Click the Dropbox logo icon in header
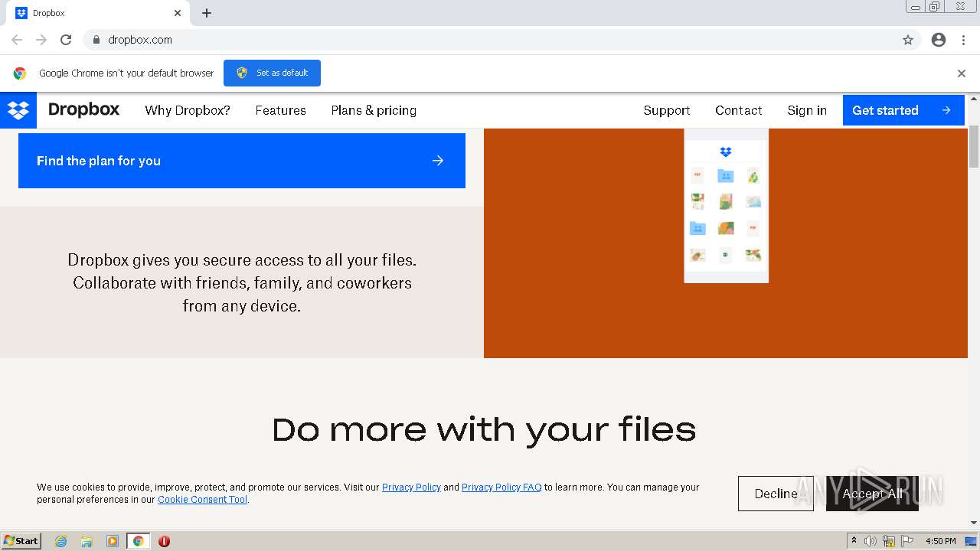Image resolution: width=980 pixels, height=551 pixels. point(18,110)
